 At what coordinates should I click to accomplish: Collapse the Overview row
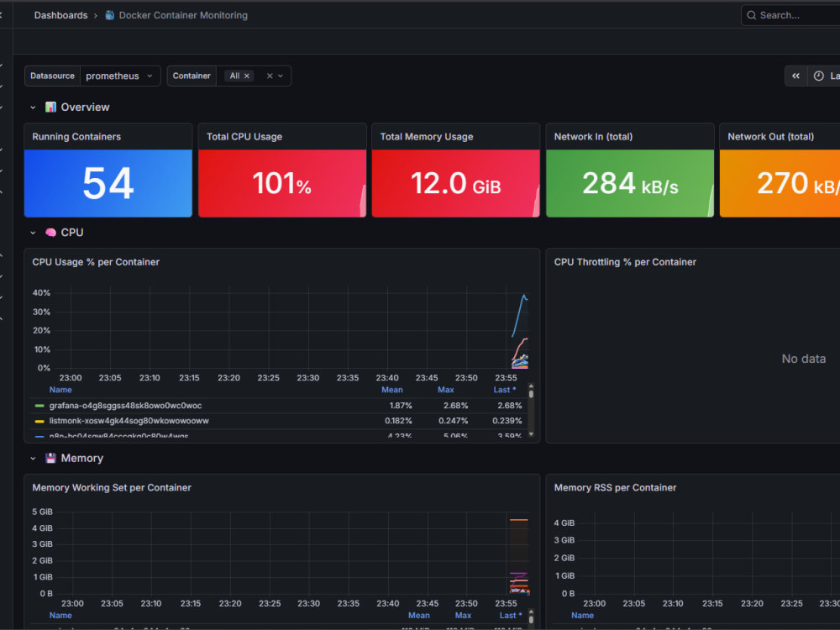34,108
